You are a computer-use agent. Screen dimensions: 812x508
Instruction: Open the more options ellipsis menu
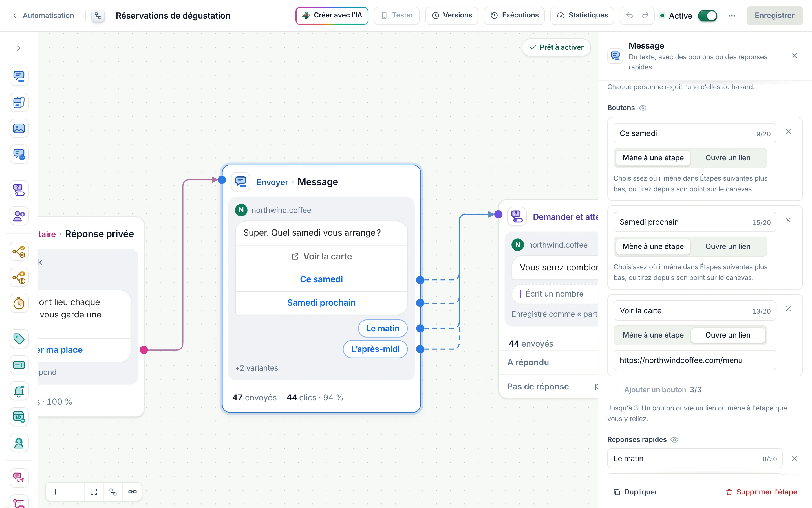coord(732,16)
